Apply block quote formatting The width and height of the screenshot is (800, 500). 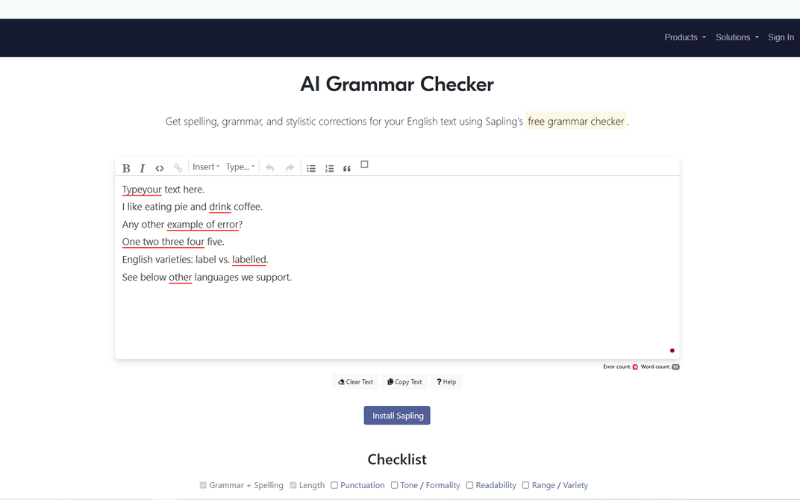point(347,168)
